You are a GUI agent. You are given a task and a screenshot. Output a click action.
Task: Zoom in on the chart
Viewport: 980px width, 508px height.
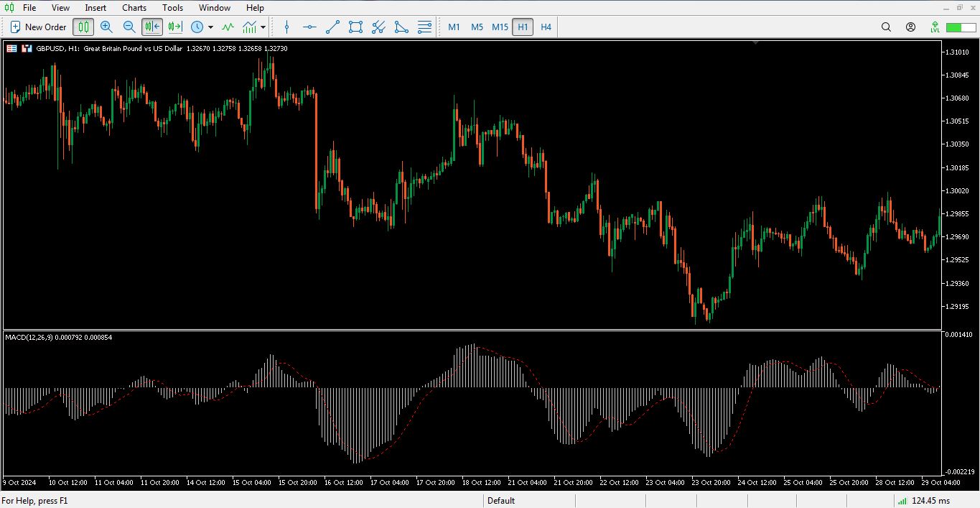[x=106, y=27]
